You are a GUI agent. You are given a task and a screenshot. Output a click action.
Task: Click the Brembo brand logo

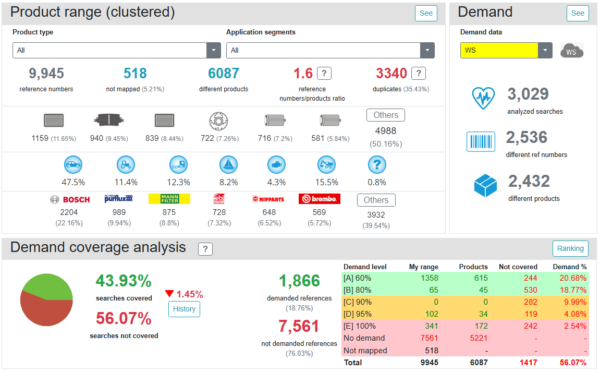click(319, 199)
